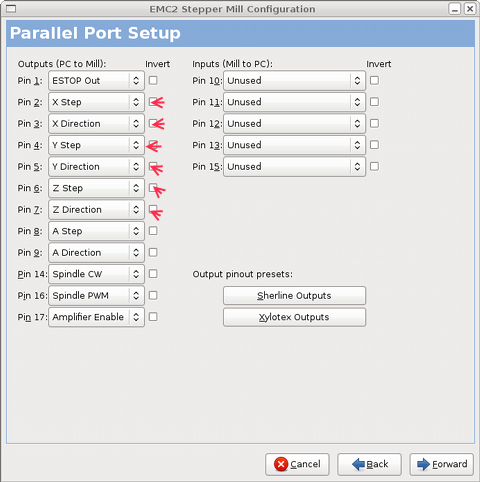Go Back to the previous page
The width and height of the screenshot is (480, 482).
coord(369,464)
